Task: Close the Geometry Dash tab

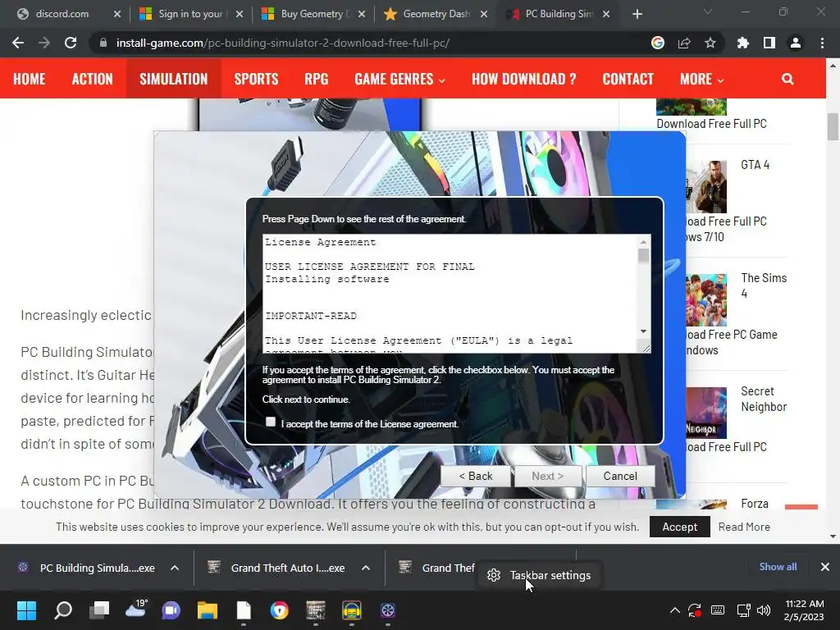Action: [x=484, y=14]
